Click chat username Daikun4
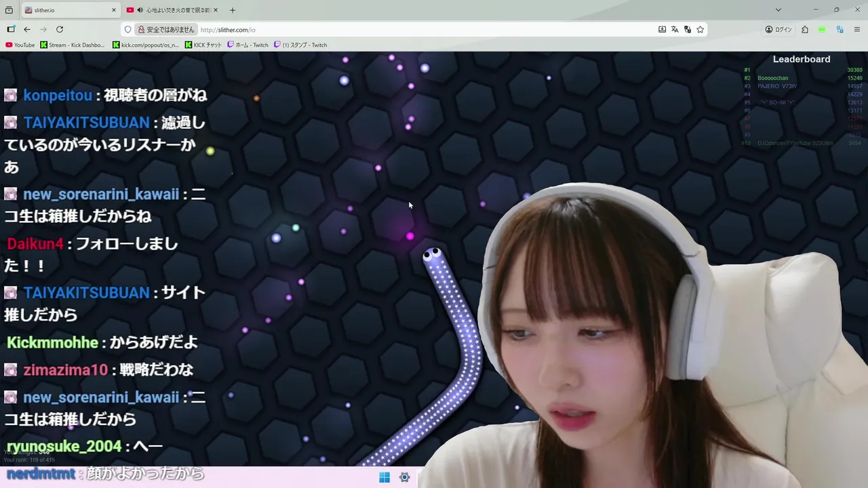The height and width of the screenshot is (488, 868). click(35, 243)
